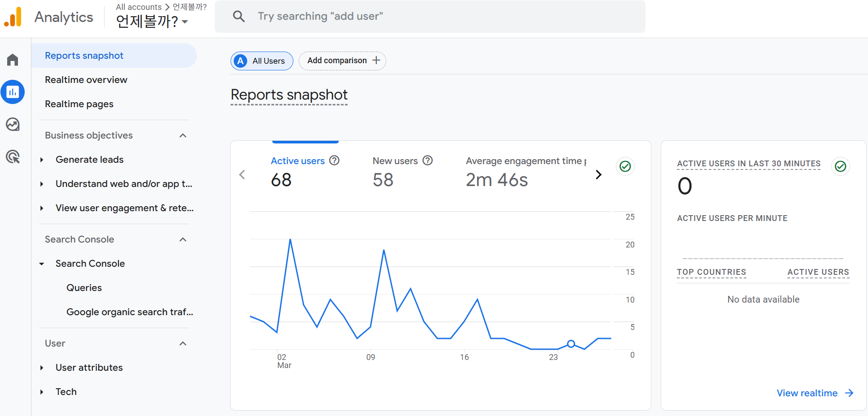Open the account selector dropdown 언제볼까?
Viewport: 868px width, 416px height.
tap(152, 21)
